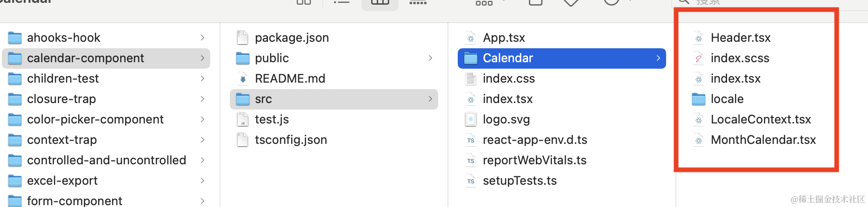This screenshot has width=868, height=207.
Task: Select the form-component folder name
Action: pos(74,201)
